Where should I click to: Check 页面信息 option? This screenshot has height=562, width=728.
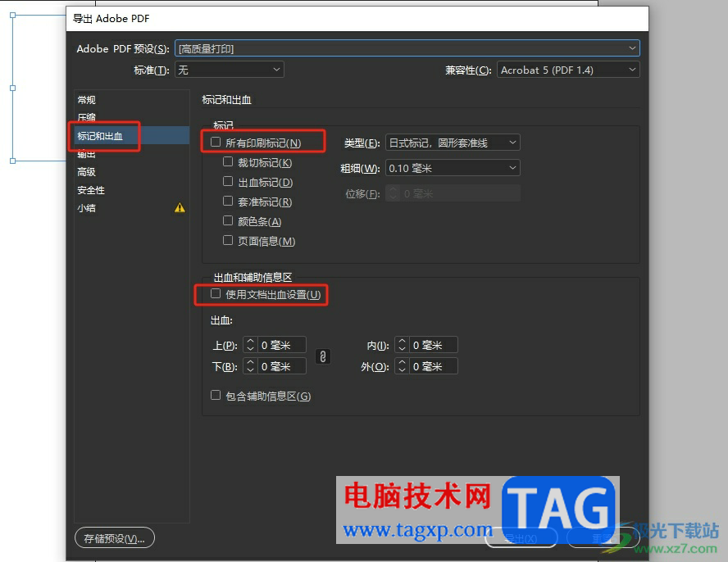coord(228,240)
